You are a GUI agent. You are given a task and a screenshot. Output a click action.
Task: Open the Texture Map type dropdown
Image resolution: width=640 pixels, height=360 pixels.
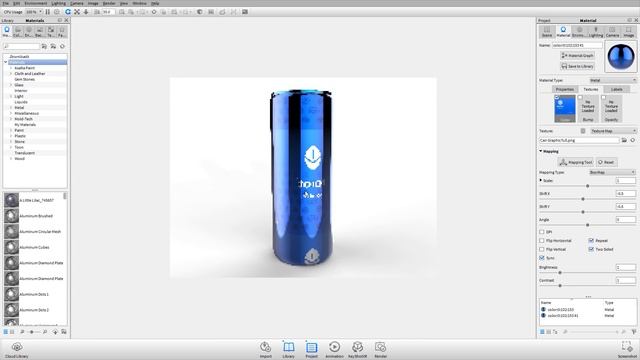(613, 131)
